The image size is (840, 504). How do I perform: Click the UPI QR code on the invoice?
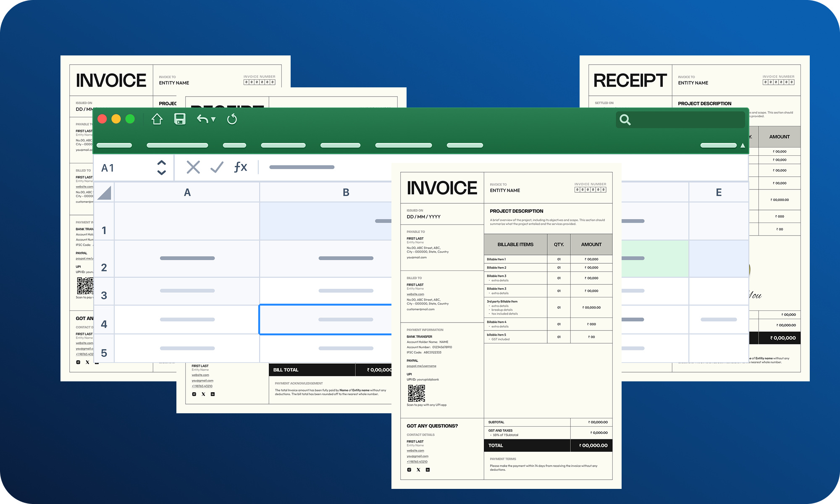[416, 394]
